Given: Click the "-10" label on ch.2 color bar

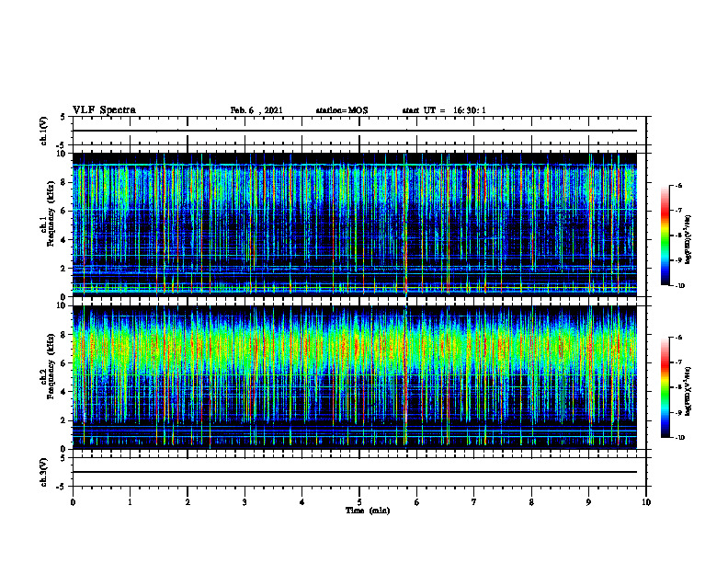Looking at the screenshot, I should coord(679,438).
